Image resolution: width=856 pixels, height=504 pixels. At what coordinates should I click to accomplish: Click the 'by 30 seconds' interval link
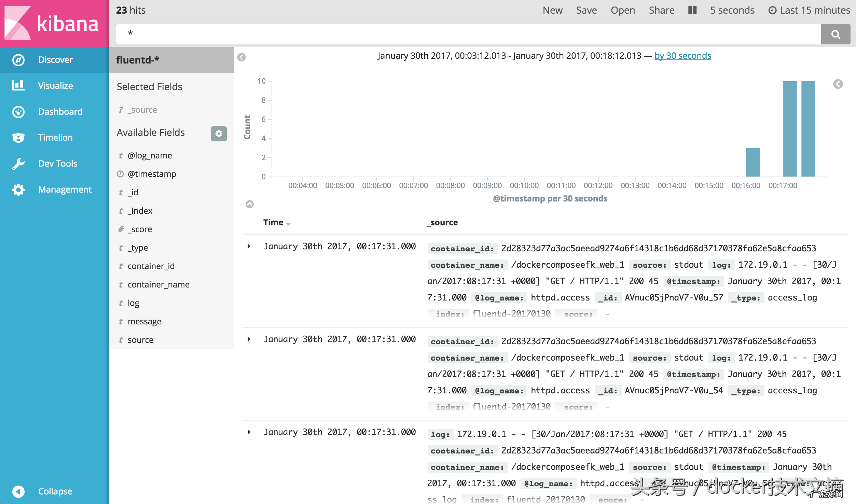tap(682, 56)
